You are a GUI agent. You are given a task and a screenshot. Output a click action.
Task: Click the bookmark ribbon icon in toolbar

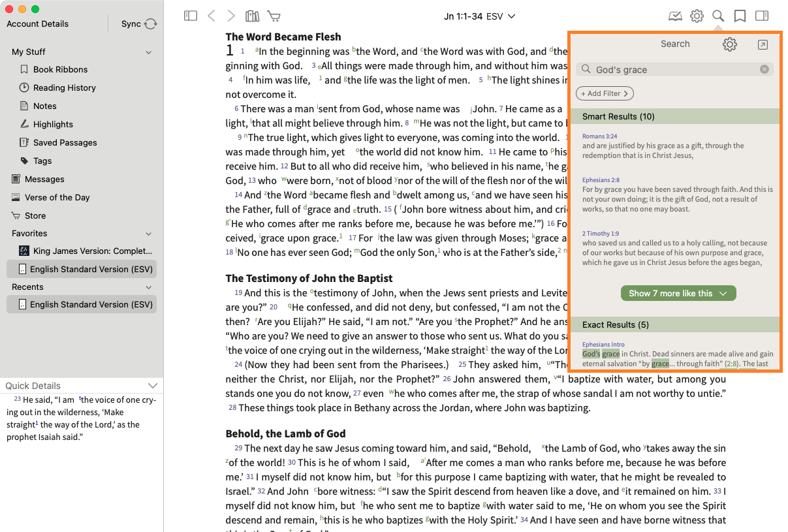coord(740,16)
